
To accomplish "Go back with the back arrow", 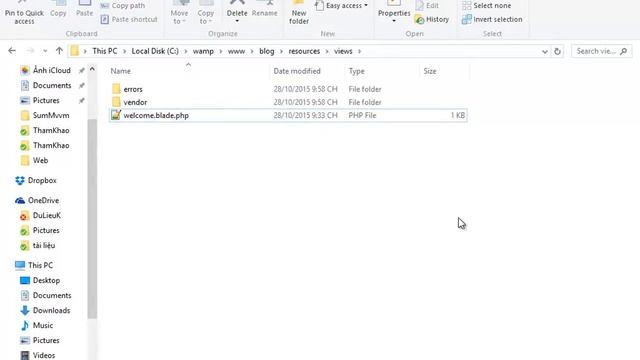I will tap(12, 51).
